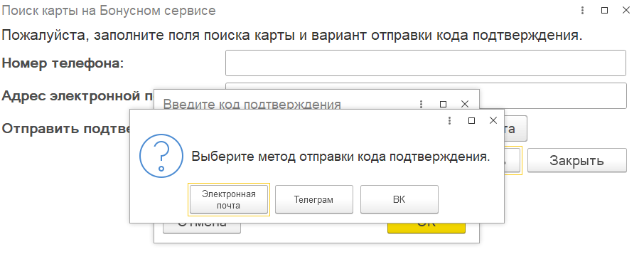
Task: Close the Введите код подтверждения window
Action: (464, 105)
